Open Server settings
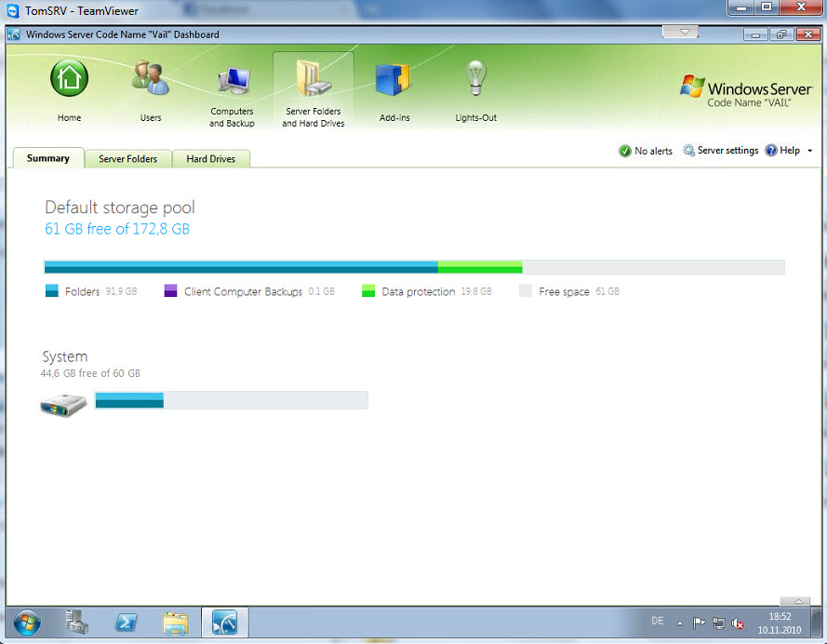 (x=720, y=151)
